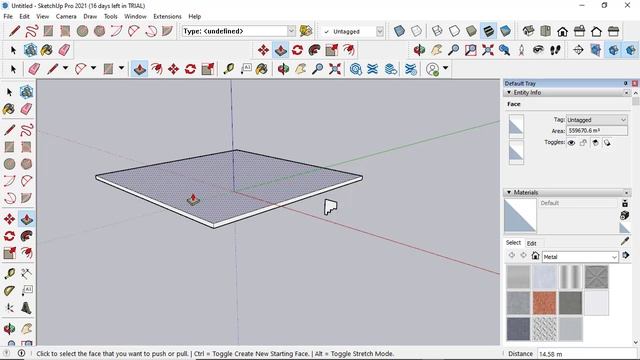This screenshot has width=640, height=360.
Task: Pick the Sample Paint eyedropper in Materials
Action: click(625, 241)
